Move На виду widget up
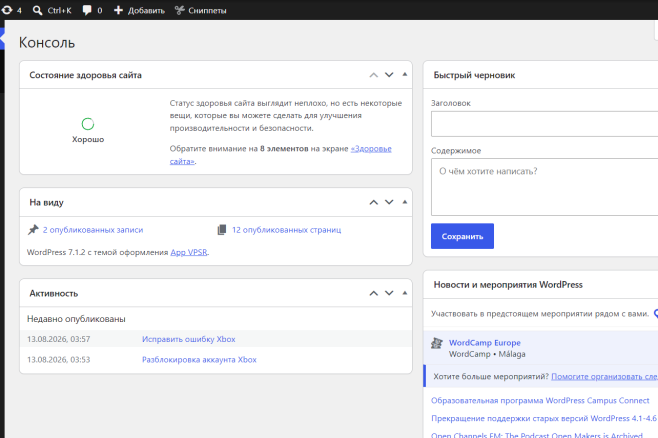Viewport: 658px width, 438px height. (x=373, y=203)
